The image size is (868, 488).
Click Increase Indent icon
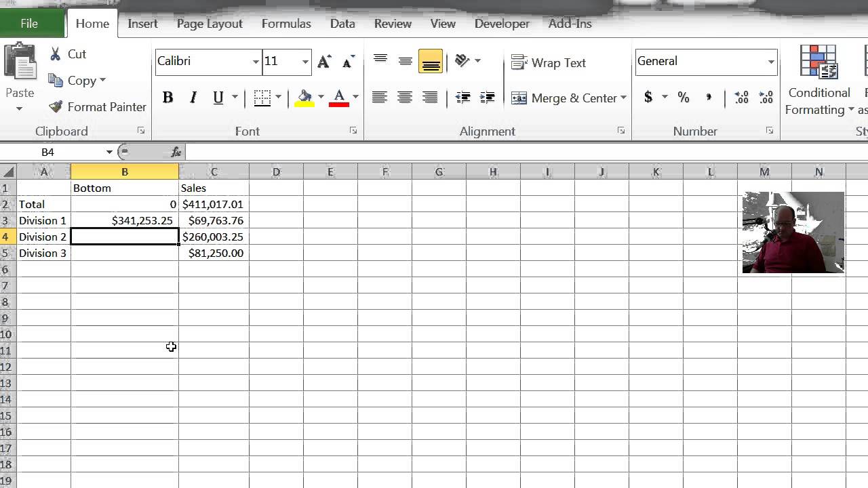(487, 98)
